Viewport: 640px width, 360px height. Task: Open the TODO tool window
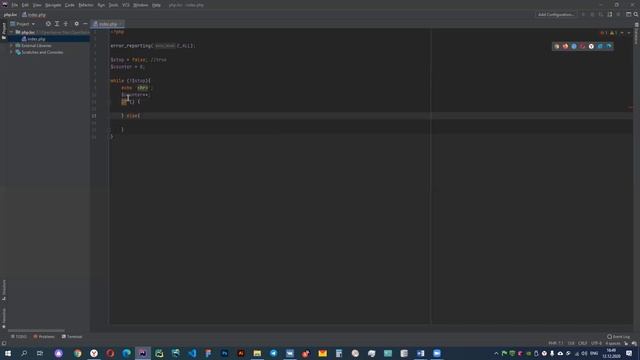click(x=19, y=336)
